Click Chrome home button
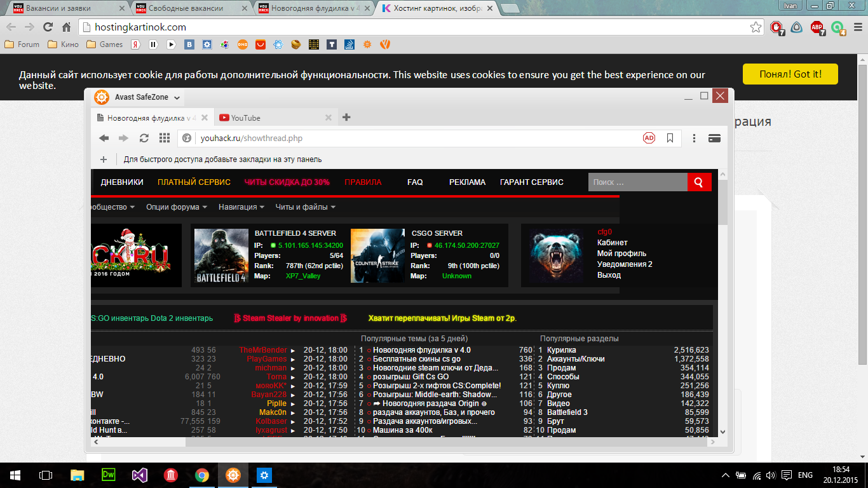 coord(66,27)
